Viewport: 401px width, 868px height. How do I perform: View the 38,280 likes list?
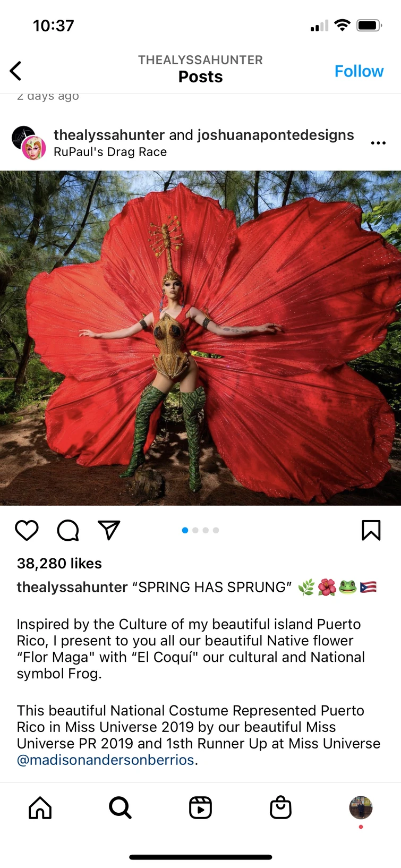click(59, 564)
